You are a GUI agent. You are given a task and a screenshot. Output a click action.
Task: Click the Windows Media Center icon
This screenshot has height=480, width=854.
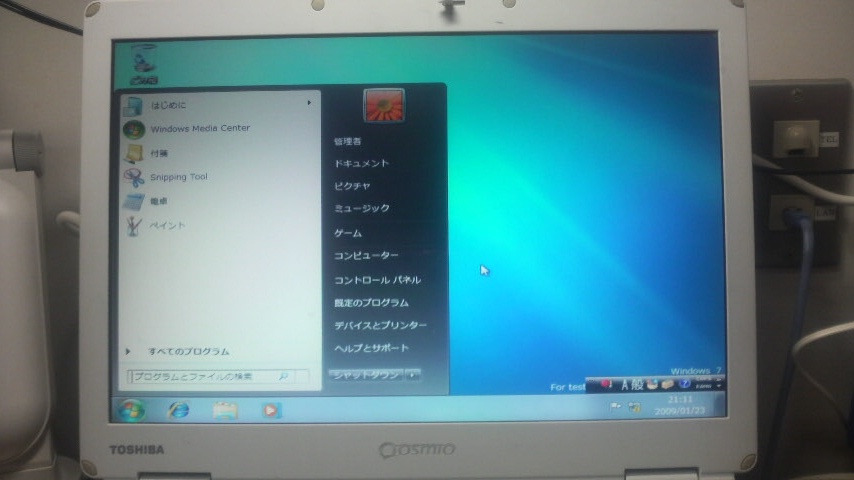click(134, 130)
